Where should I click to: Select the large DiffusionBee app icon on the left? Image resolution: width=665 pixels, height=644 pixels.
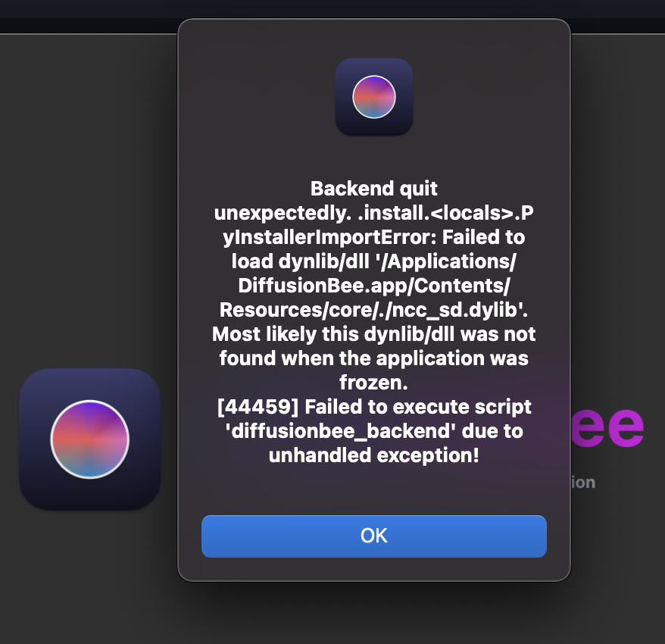(x=89, y=438)
